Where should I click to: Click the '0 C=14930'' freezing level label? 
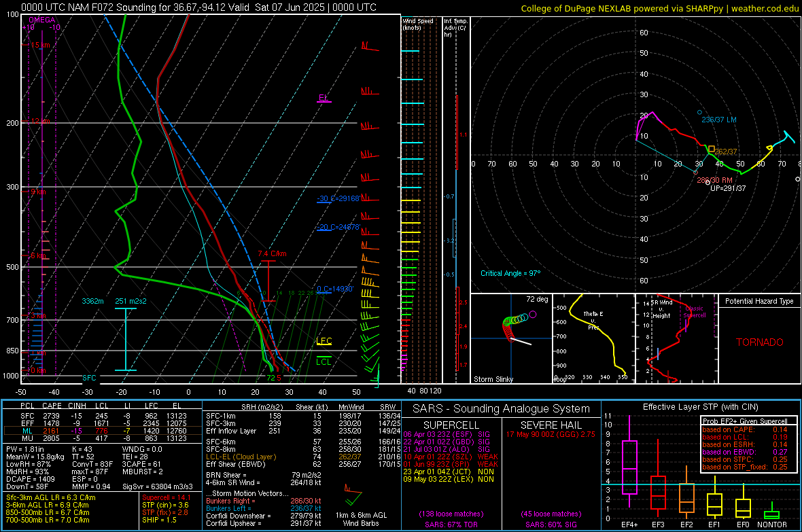pyautogui.click(x=335, y=289)
